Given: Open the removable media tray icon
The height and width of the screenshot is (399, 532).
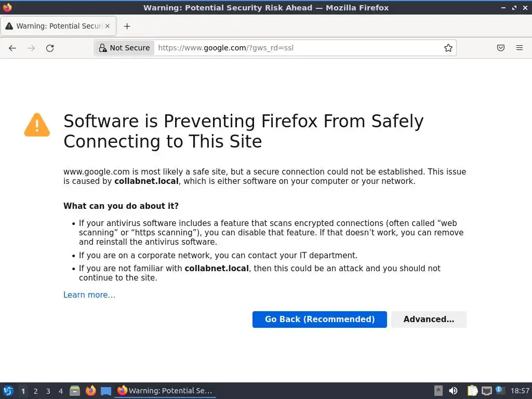Looking at the screenshot, I should pos(438,391).
